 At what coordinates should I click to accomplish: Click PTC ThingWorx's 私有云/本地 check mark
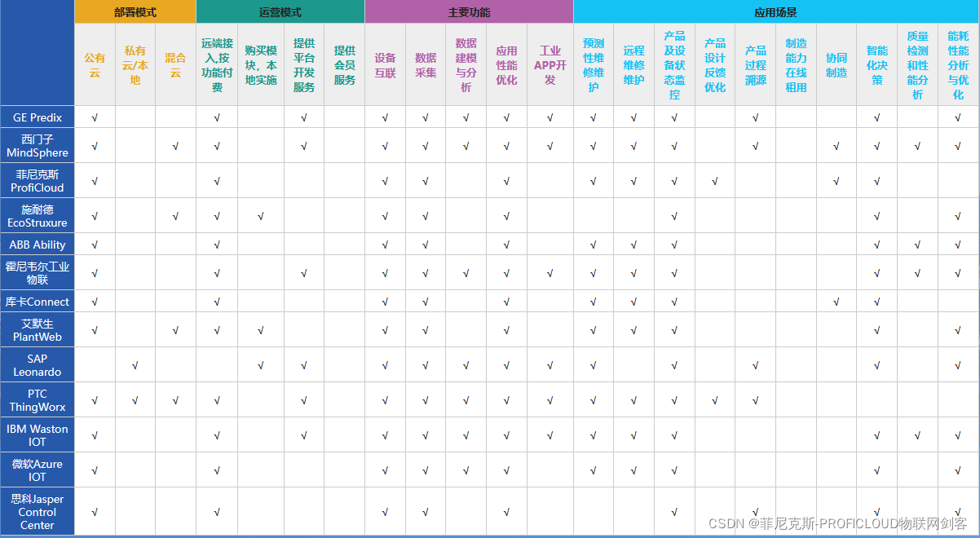click(135, 401)
